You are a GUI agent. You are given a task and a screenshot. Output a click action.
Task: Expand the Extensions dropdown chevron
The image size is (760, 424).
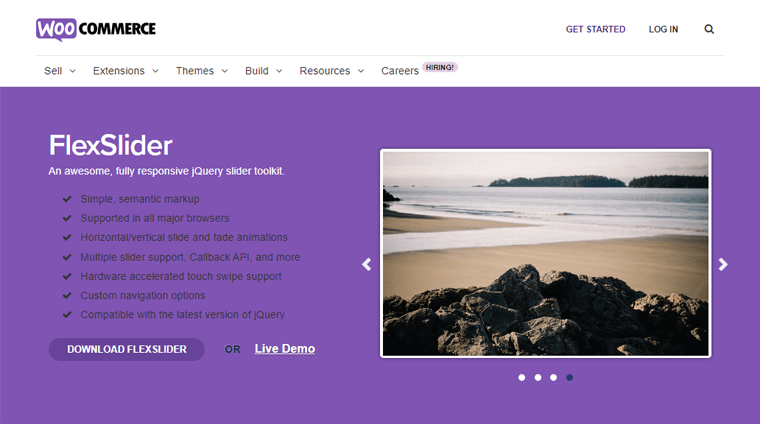[156, 71]
